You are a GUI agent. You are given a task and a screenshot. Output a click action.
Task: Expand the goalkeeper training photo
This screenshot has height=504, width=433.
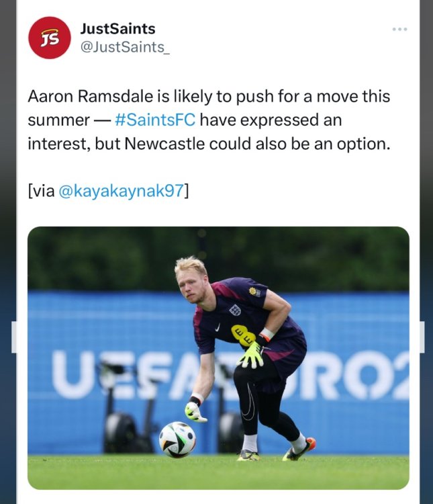pos(218,358)
